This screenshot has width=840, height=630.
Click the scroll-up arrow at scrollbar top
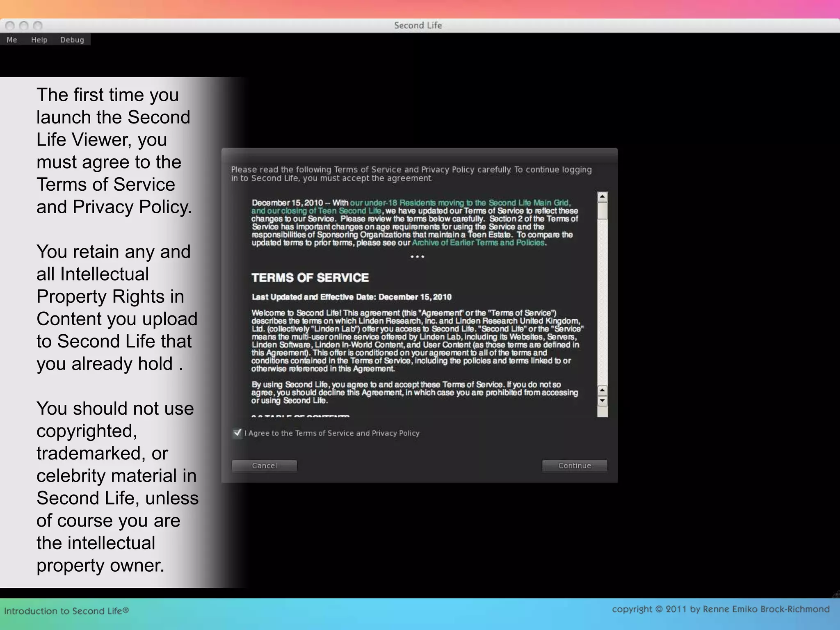pos(602,196)
